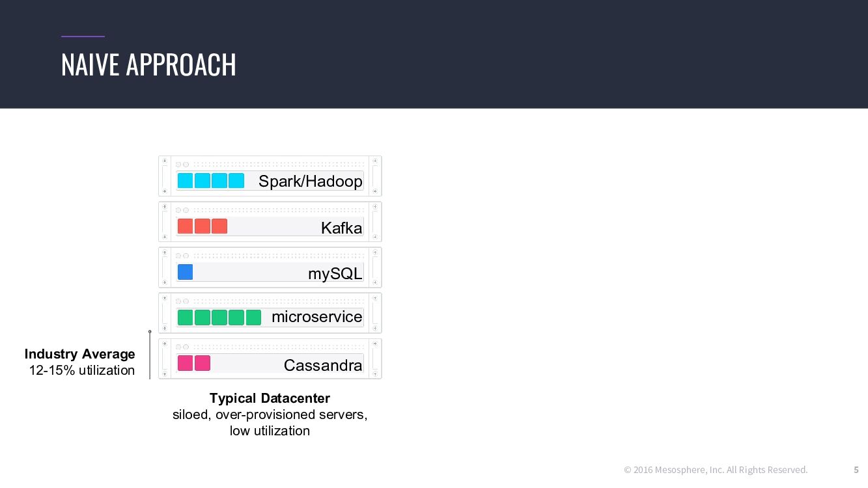Click the Spark/Hadoop server label

pos(310,182)
